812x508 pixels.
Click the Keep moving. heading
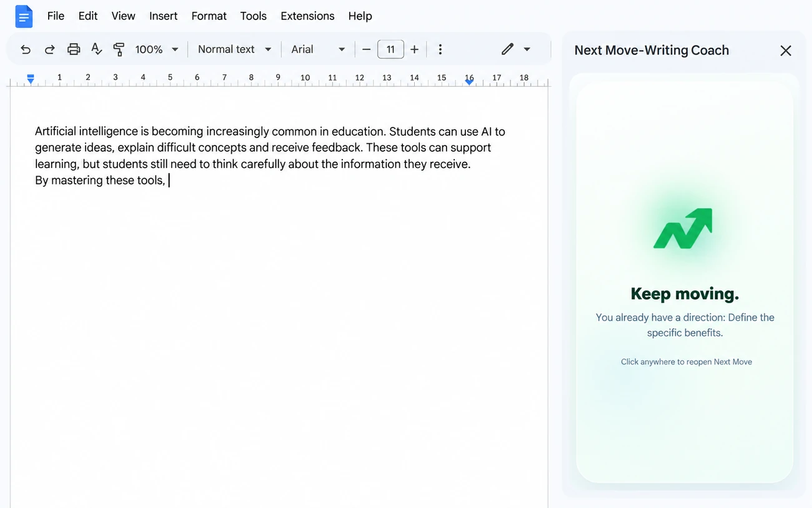click(685, 294)
